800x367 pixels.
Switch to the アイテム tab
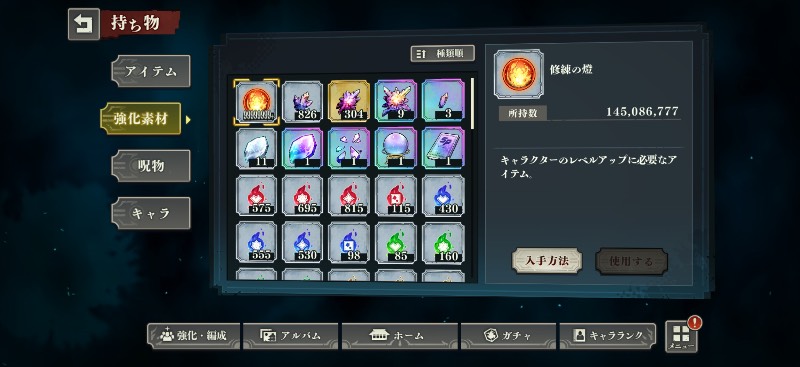click(151, 71)
